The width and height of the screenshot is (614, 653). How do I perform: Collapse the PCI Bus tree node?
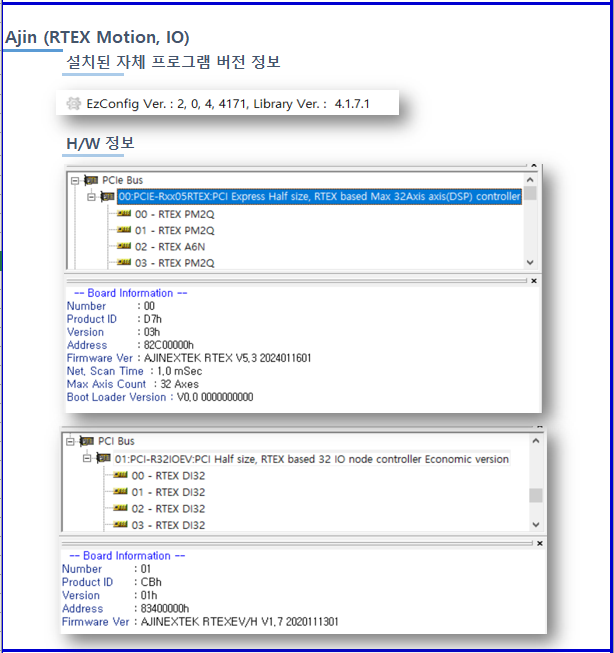71,441
